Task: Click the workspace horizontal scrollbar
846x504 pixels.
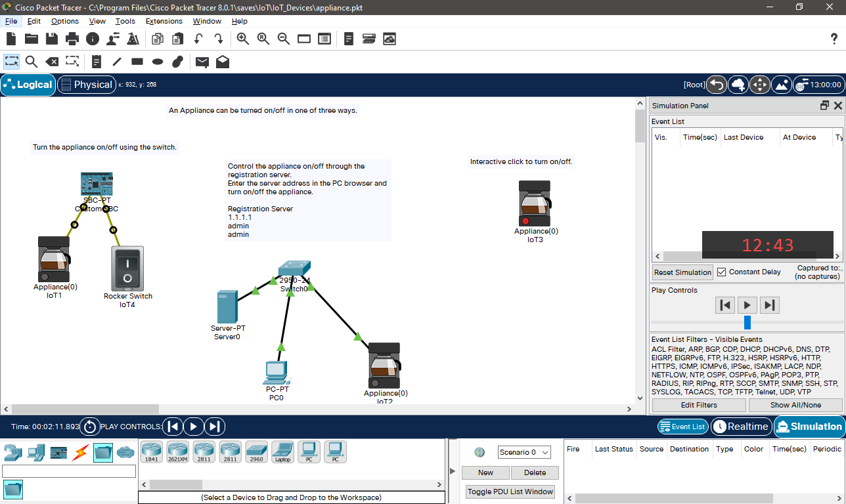Action: [x=85, y=409]
